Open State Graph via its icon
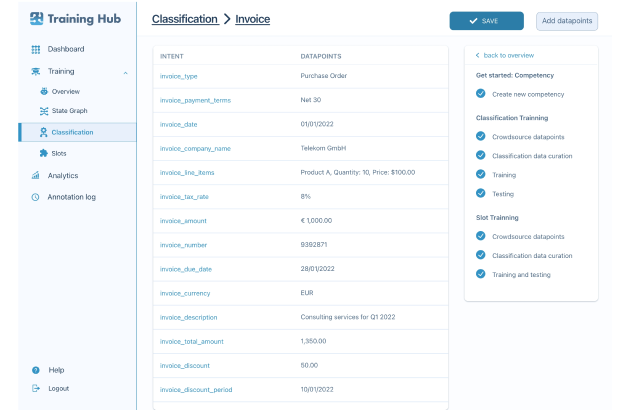Screen dimensions: 631x410 [44, 110]
